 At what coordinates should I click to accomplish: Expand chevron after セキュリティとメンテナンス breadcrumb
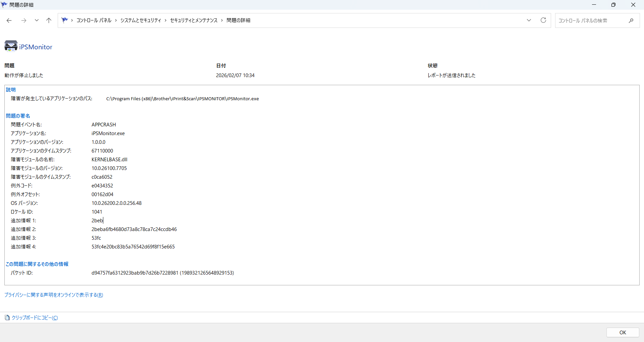pos(222,20)
